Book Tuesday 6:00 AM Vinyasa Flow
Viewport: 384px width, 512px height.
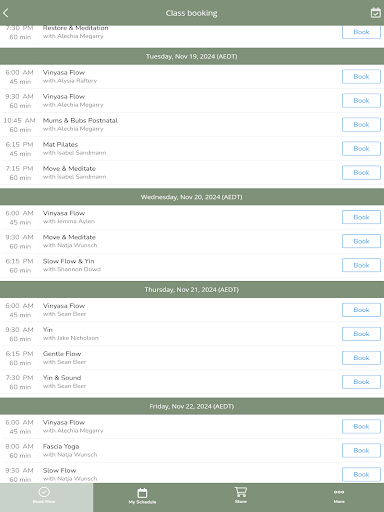point(361,77)
